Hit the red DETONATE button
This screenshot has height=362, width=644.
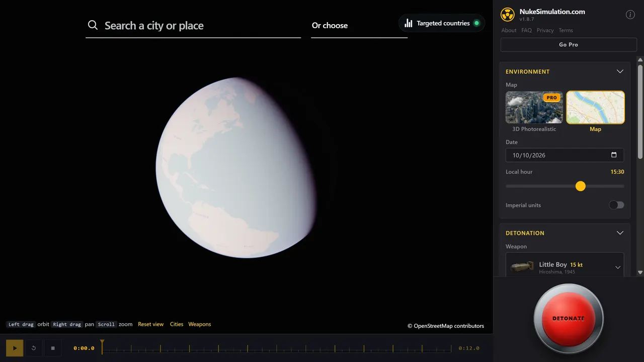coord(569,318)
